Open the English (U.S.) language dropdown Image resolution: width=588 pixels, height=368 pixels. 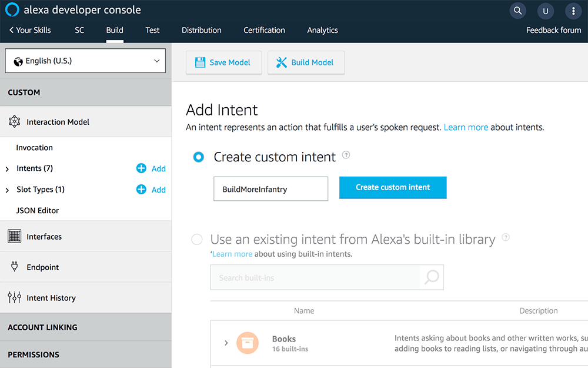coord(85,60)
